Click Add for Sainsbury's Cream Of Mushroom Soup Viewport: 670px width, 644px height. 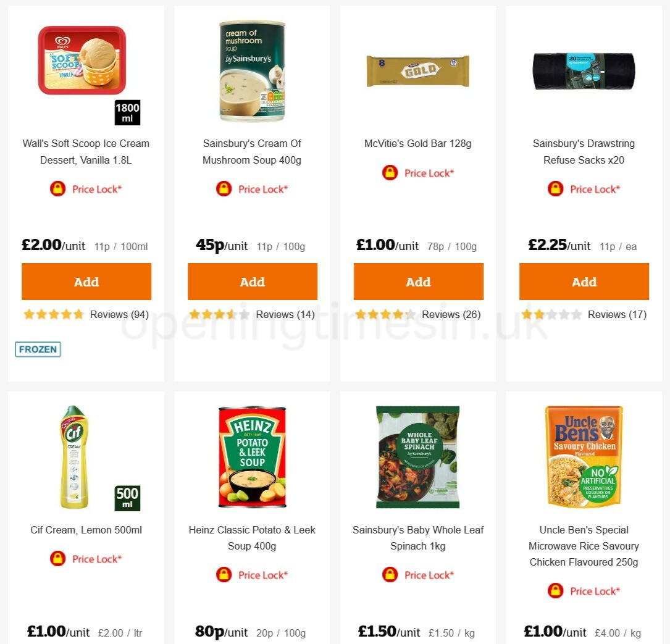tap(252, 282)
